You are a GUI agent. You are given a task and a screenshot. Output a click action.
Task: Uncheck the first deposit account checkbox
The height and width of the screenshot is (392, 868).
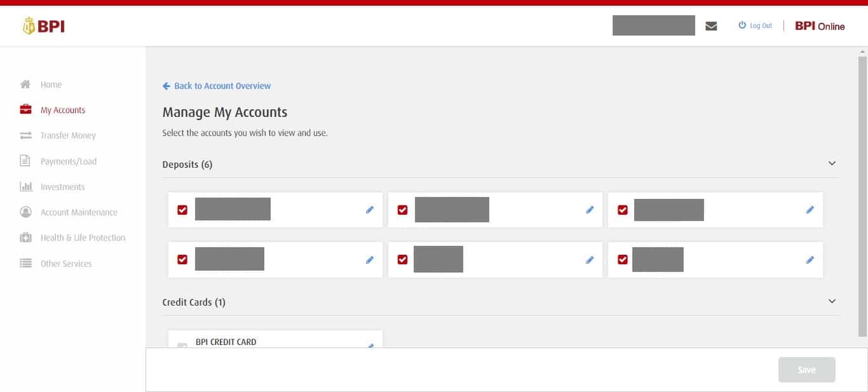point(182,210)
